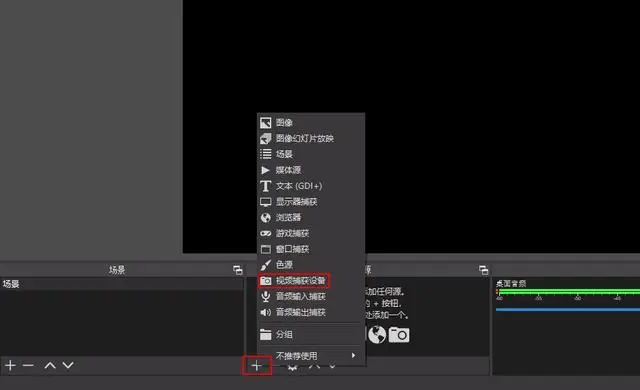
Task: Select the 场景 item in scenes list
Action: point(122,284)
